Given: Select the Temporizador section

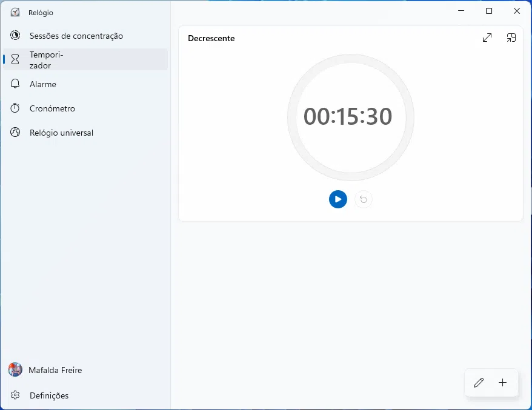Looking at the screenshot, I should 85,60.
